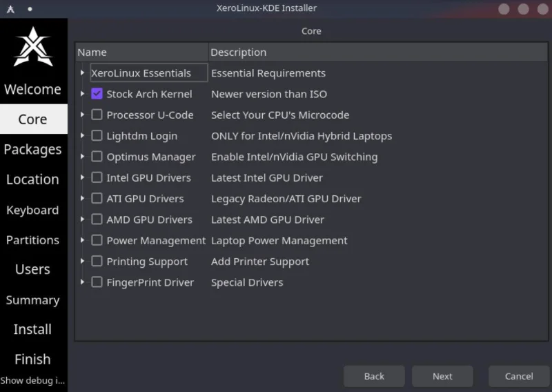Open Summary step in sidebar

(x=32, y=300)
